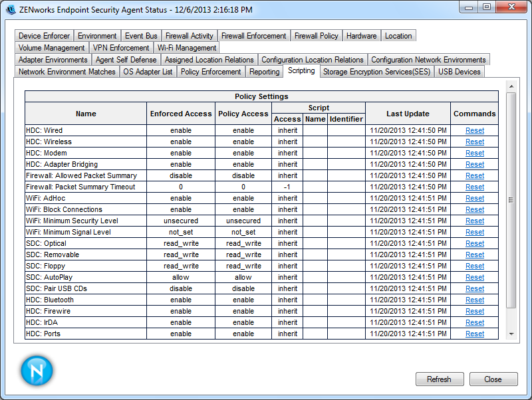The height and width of the screenshot is (400, 532).
Task: Open the Wi-Fi Management tab
Action: (x=187, y=48)
